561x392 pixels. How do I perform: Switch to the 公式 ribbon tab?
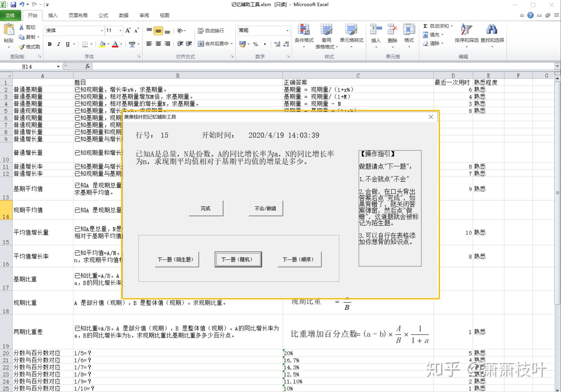coord(103,15)
